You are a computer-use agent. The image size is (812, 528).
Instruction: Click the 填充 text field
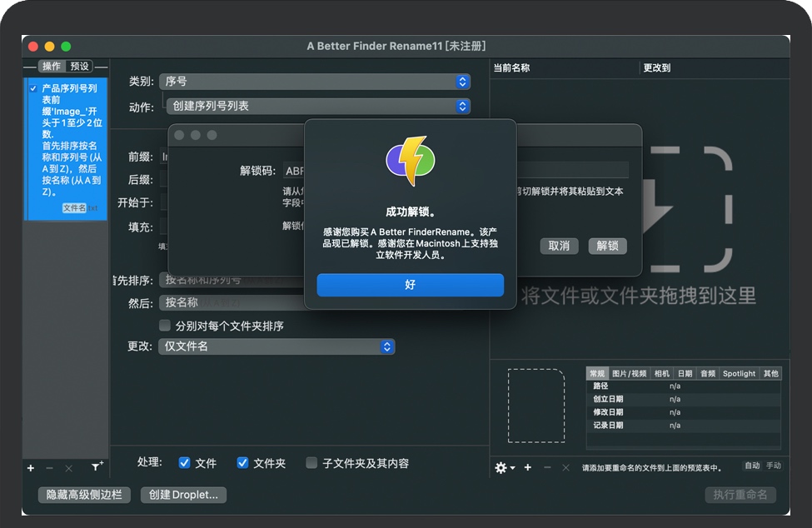(x=164, y=227)
